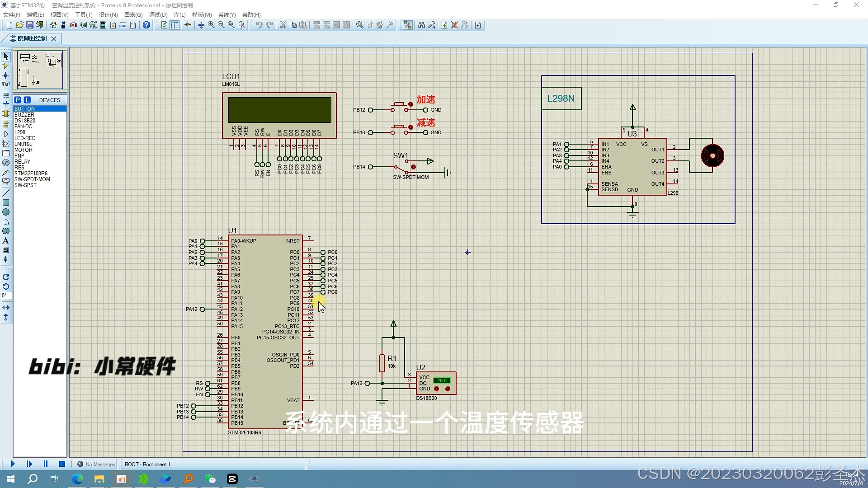Create a new project with the blank page icon
868x488 pixels.
9,25
